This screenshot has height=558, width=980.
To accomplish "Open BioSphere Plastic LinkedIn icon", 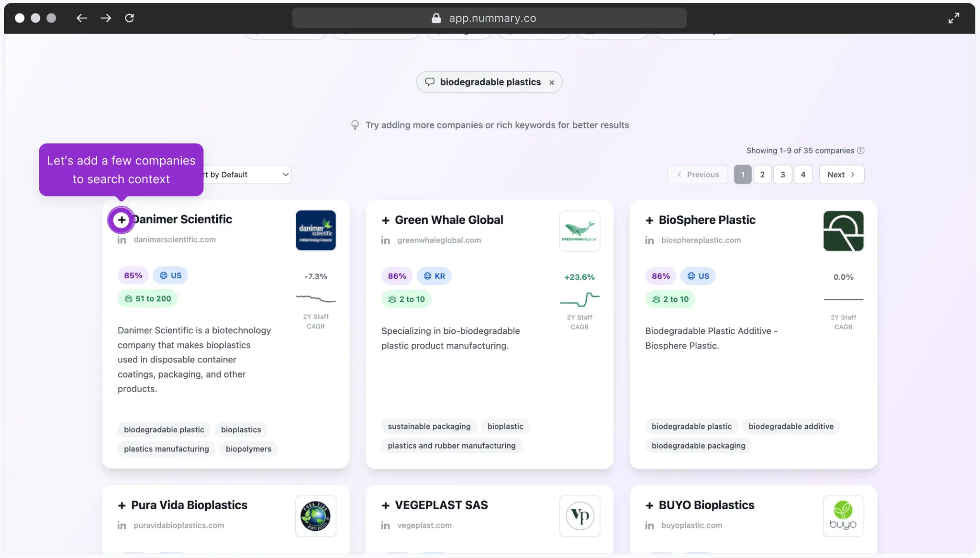I will pyautogui.click(x=649, y=241).
